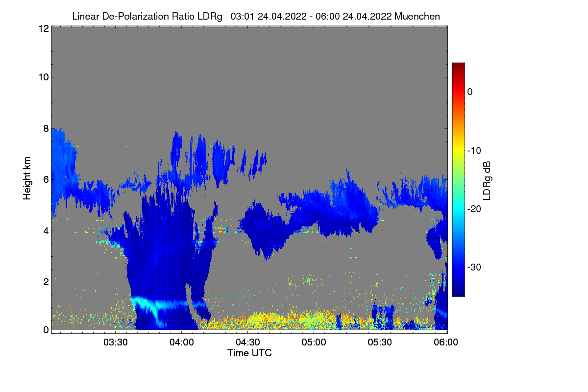Click the '04:00' time tick label
Screen dimensions: 588x392
(181, 343)
